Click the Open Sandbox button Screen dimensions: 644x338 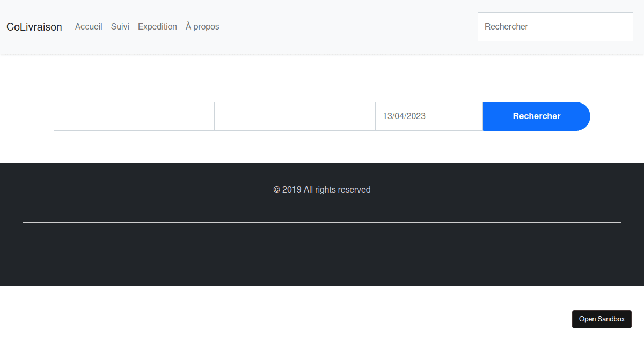602,319
